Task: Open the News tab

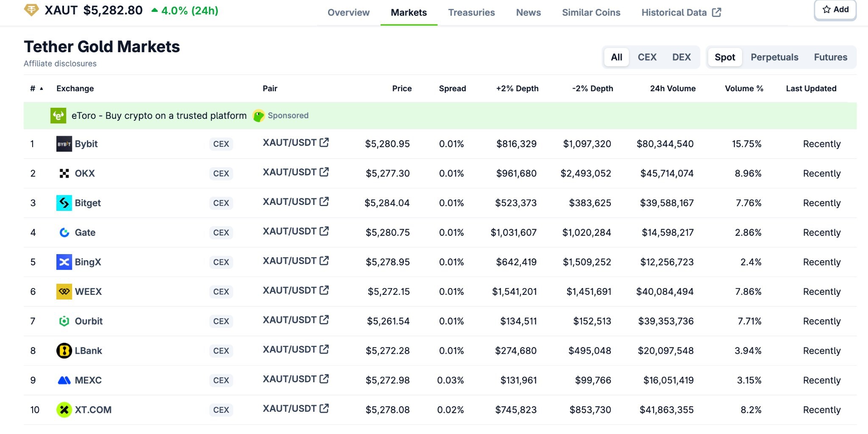Action: point(528,12)
